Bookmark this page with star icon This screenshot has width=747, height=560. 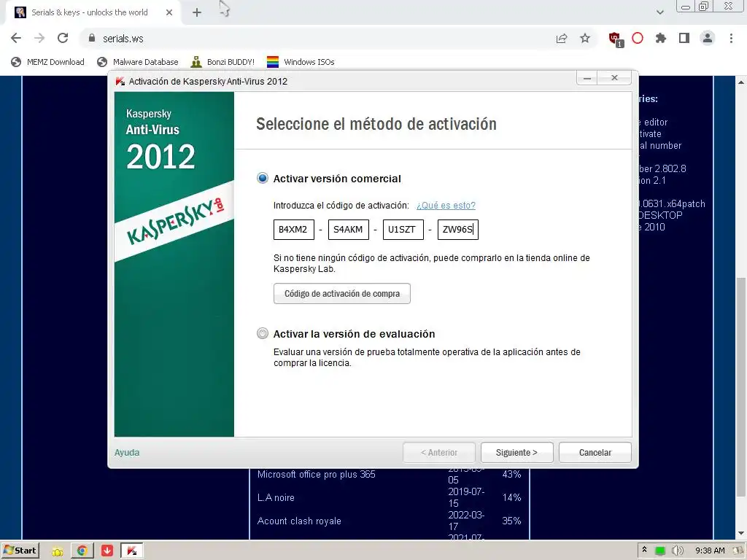pos(585,38)
